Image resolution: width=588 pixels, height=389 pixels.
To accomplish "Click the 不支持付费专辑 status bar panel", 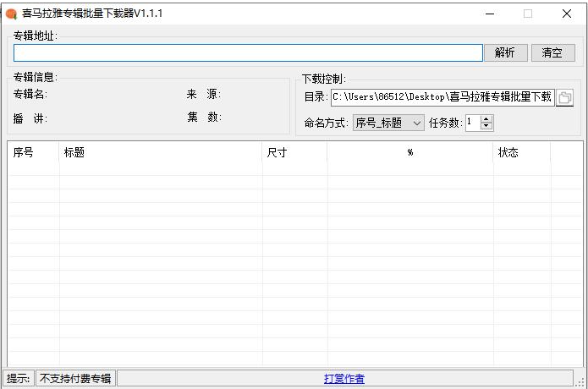I will (75, 379).
